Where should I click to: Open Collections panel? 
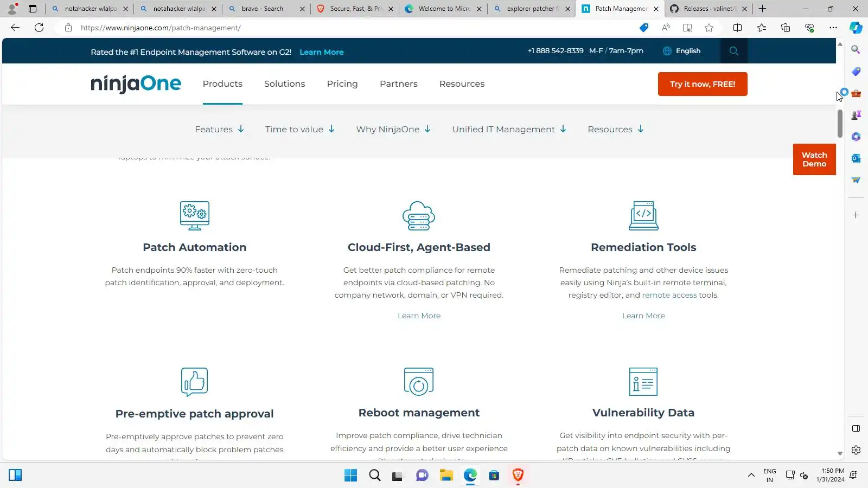(786, 28)
